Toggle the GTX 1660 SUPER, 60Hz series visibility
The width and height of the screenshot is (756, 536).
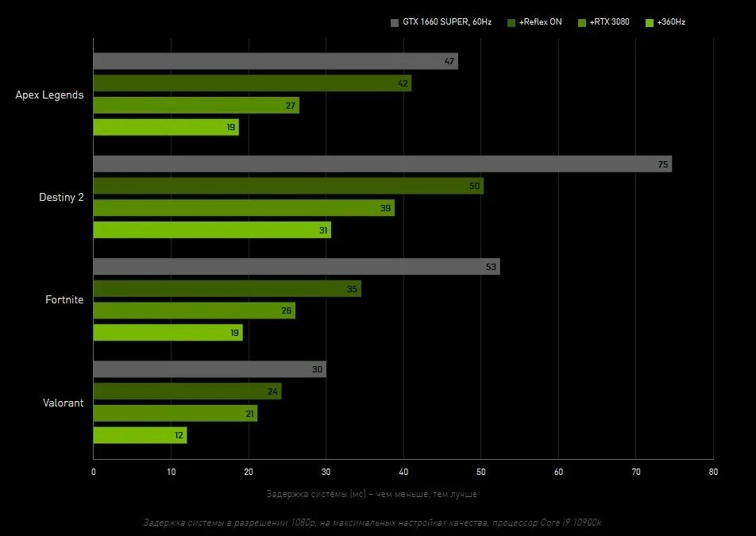[440, 22]
